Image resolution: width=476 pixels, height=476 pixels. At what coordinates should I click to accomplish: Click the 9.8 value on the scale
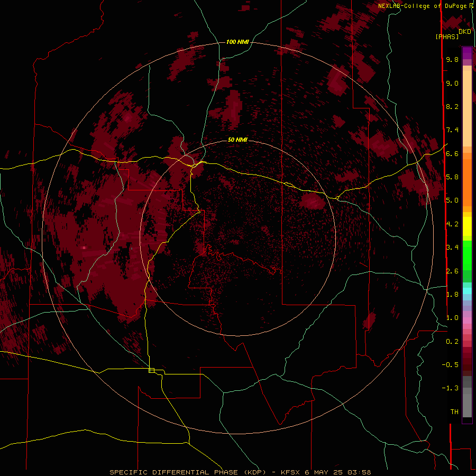tap(452, 59)
